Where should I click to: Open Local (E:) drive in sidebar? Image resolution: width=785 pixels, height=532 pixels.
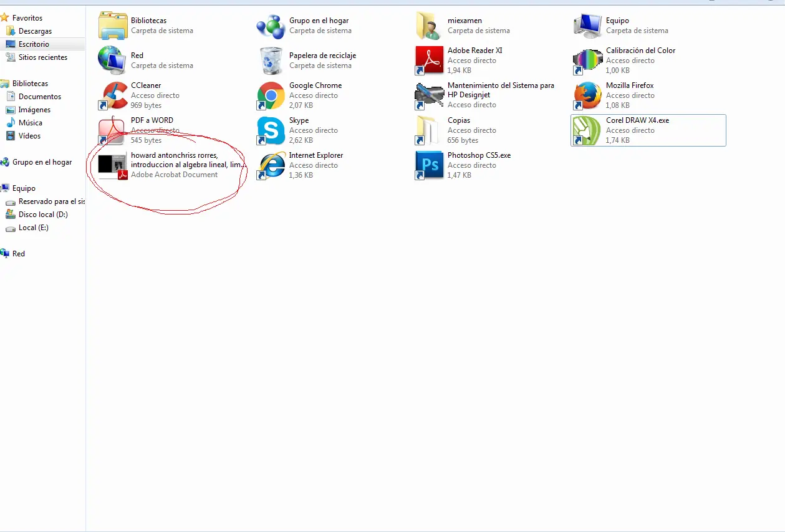(33, 228)
